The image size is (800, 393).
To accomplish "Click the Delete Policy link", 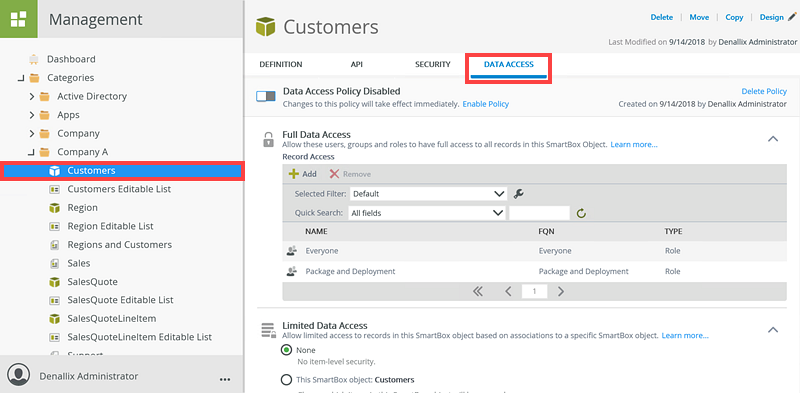I will point(764,91).
